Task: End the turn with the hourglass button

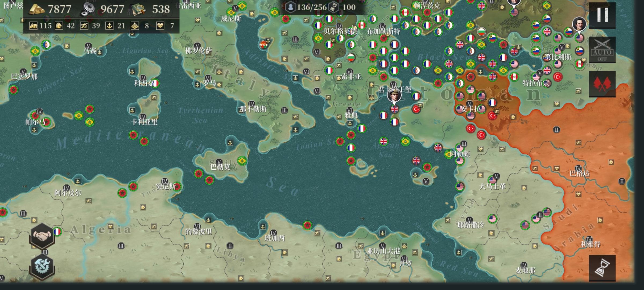Action: [x=602, y=268]
